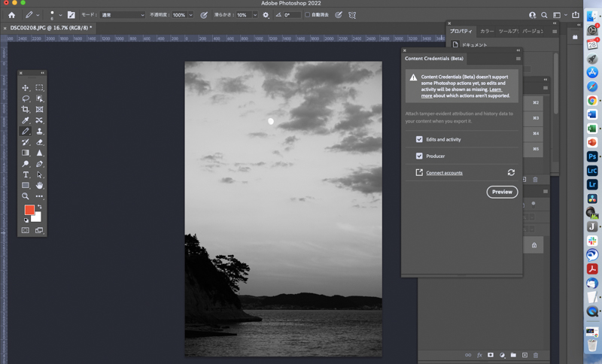This screenshot has width=602, height=364.
Task: Select the Lasso tool
Action: coord(26,99)
